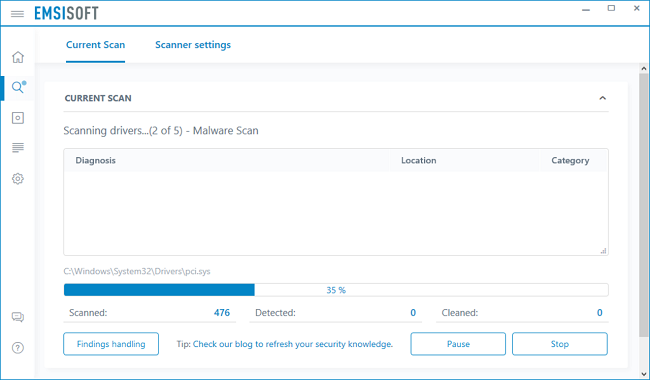
Task: Open the Settings gear icon
Action: coord(18,179)
